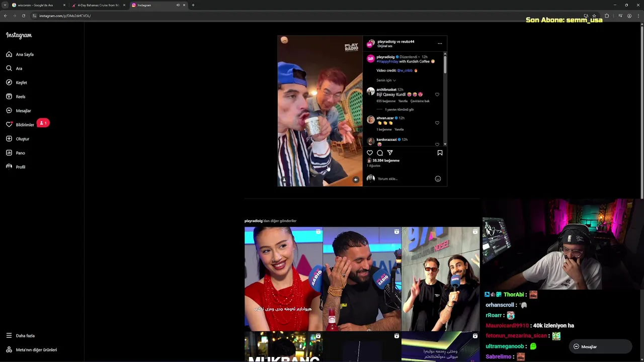Open #HappyFriday hashtag link
644x362 pixels.
(387, 61)
